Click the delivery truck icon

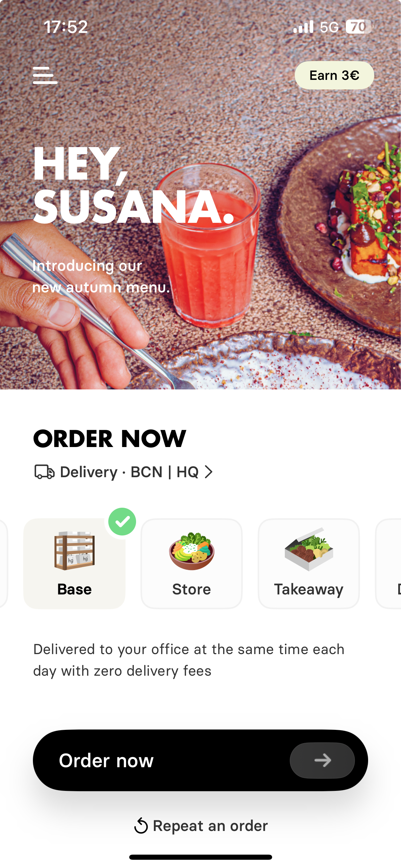(x=45, y=472)
